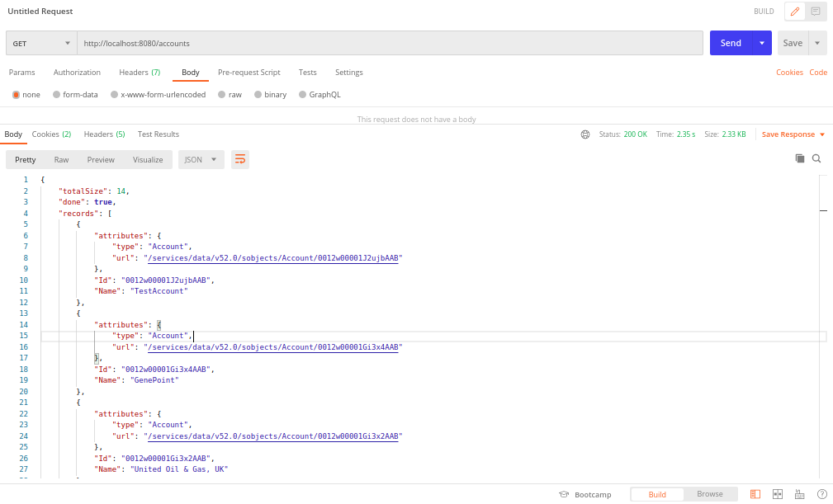Switch to response Headers (5) tab
Screen dimensions: 833x504
104,134
